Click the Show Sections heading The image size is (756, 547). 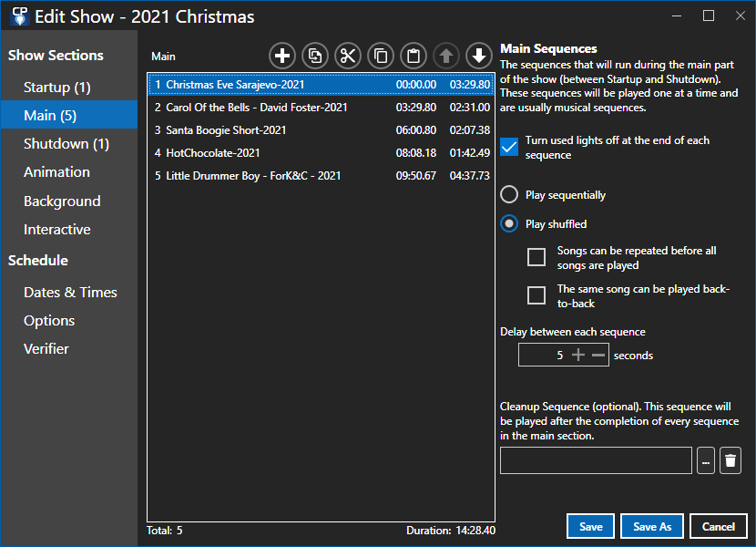coord(56,56)
